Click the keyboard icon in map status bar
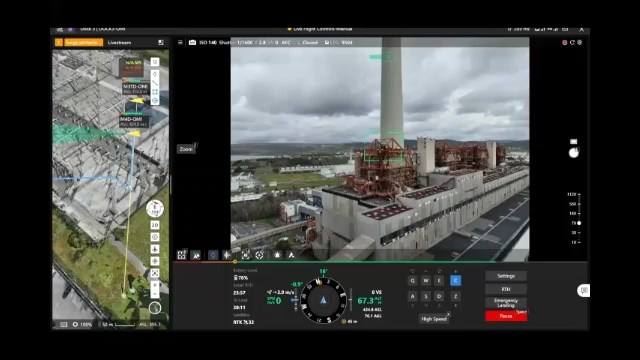The image size is (640, 360). (64, 324)
